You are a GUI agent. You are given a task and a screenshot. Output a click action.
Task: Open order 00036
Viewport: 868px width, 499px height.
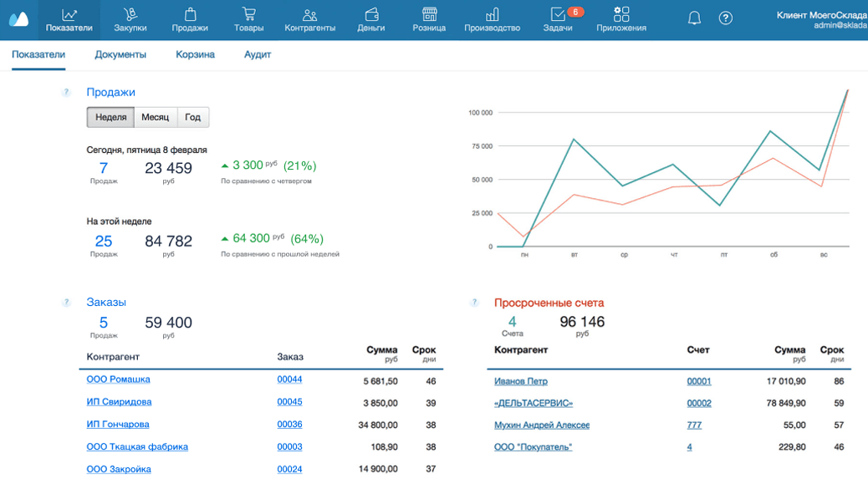click(289, 425)
